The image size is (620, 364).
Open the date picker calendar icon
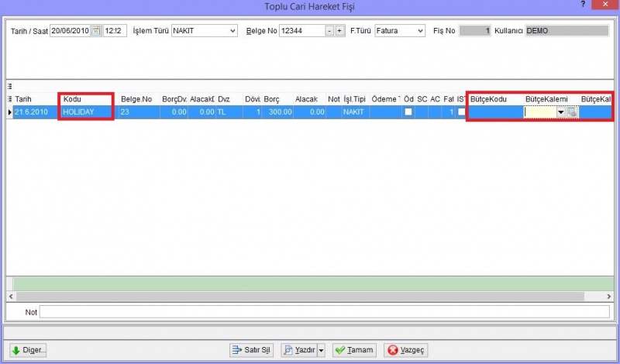(x=95, y=31)
